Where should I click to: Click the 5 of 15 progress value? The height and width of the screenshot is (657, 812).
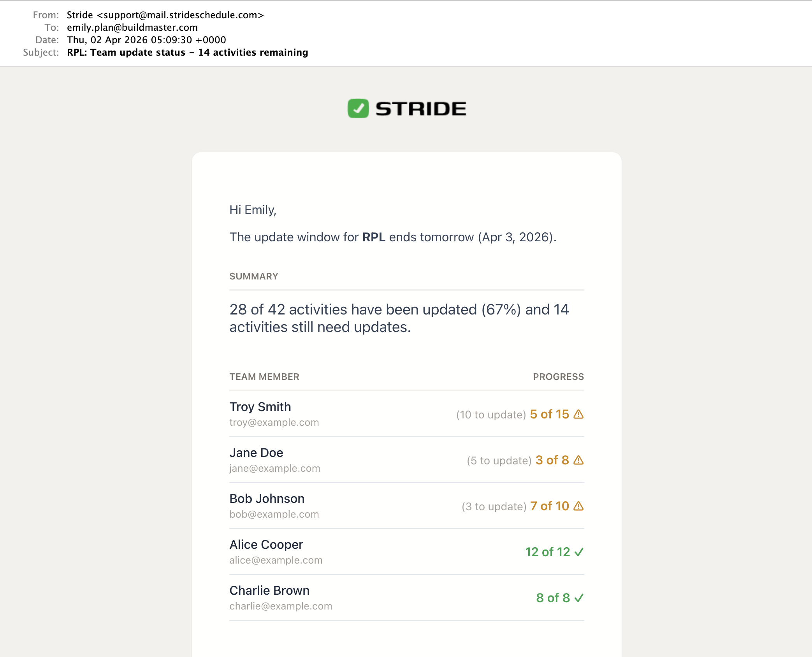pos(549,414)
